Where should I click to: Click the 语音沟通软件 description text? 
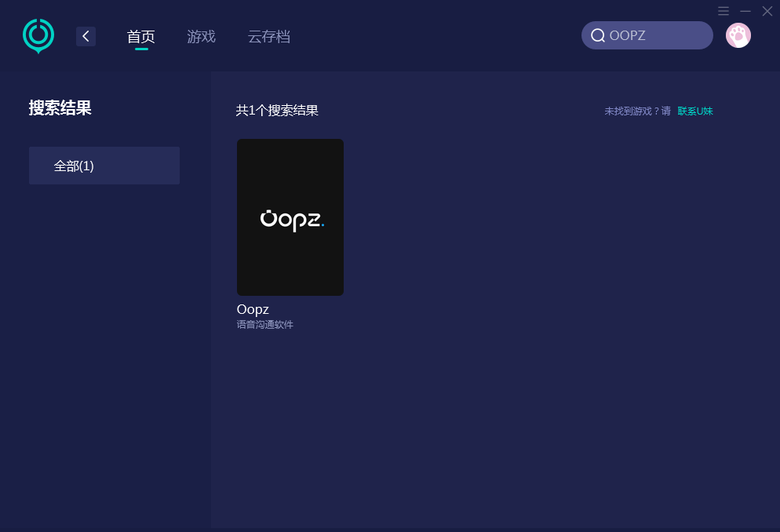tap(265, 325)
